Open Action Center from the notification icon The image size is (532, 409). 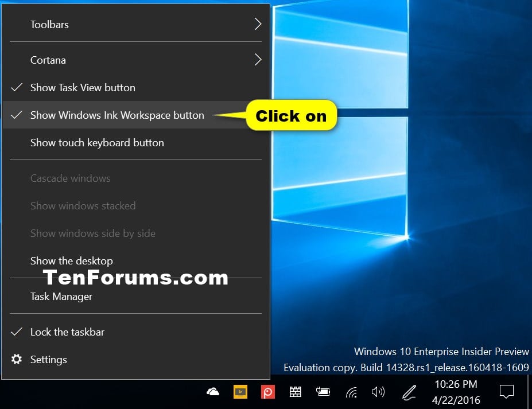tap(506, 391)
